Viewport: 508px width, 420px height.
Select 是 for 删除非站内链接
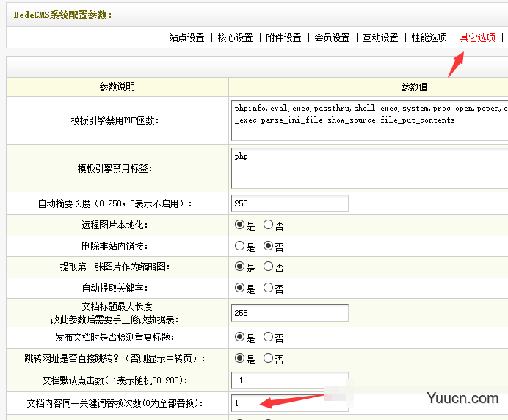pyautogui.click(x=239, y=247)
